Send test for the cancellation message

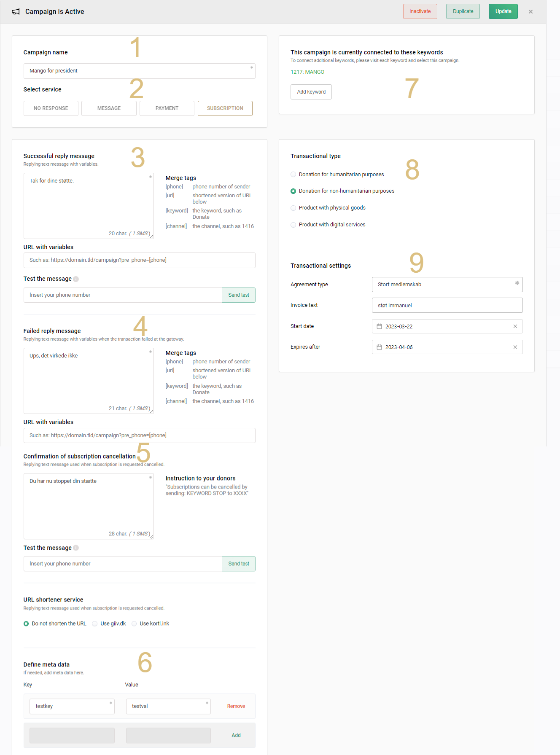pos(239,564)
